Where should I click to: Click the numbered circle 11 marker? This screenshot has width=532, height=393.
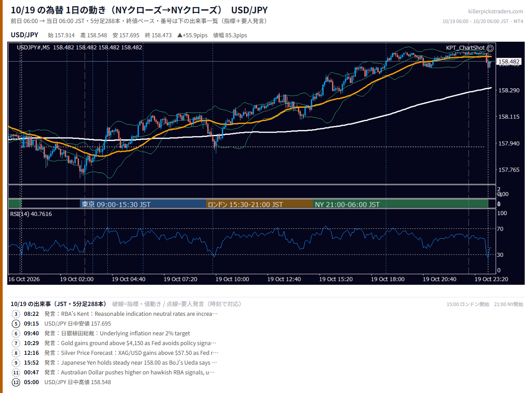point(16,373)
